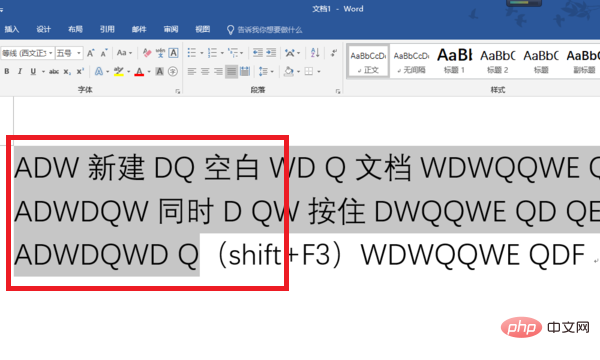Apply the 标题 (Title) style
The height and width of the screenshot is (360, 600).
point(541,61)
